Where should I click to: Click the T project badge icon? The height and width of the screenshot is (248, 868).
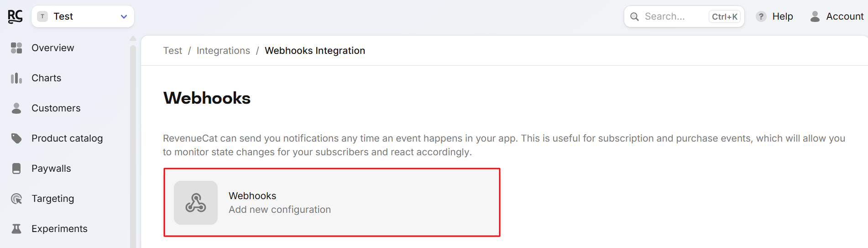[x=42, y=16]
